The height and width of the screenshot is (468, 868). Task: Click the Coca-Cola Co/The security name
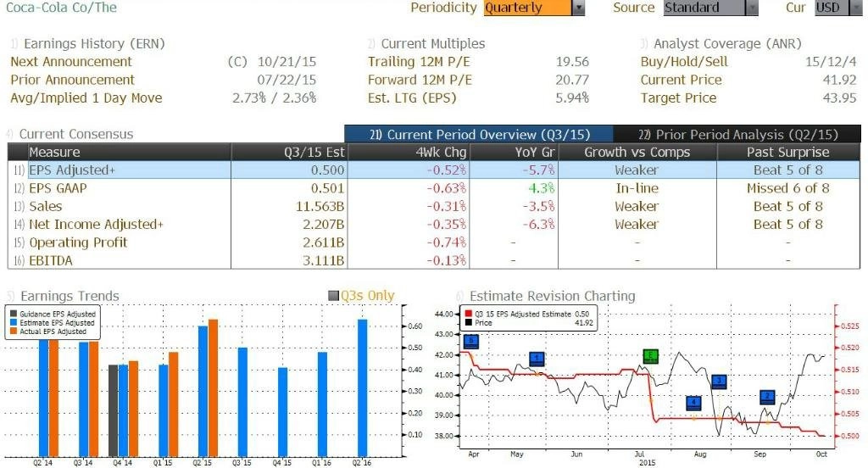[x=61, y=7]
